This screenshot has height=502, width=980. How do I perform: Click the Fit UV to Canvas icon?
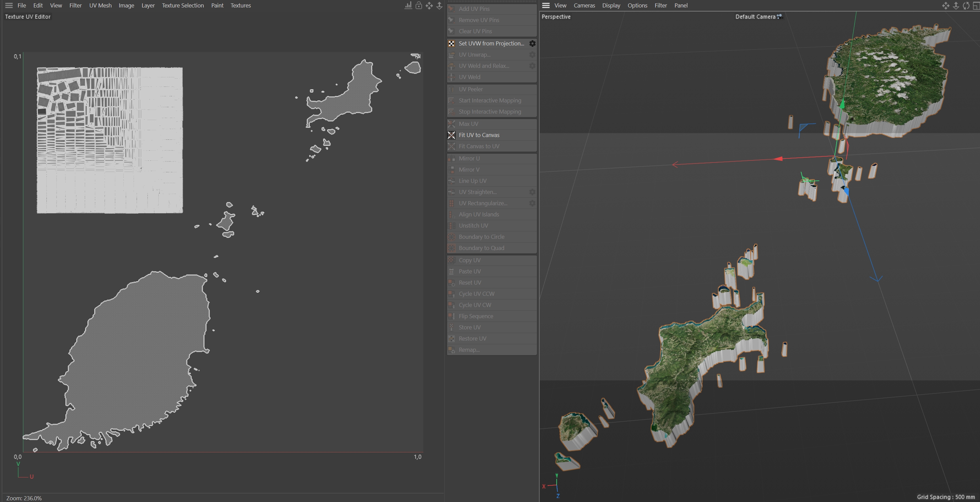point(451,135)
